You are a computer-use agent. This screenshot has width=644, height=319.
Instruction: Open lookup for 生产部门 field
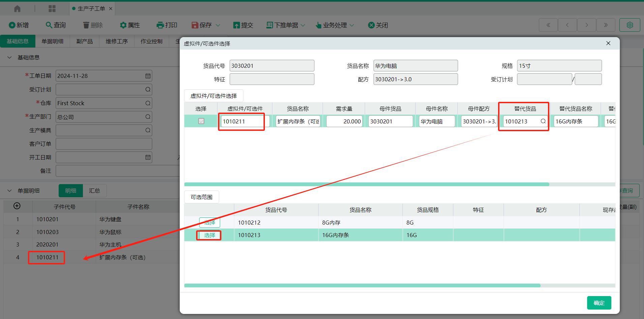[148, 117]
